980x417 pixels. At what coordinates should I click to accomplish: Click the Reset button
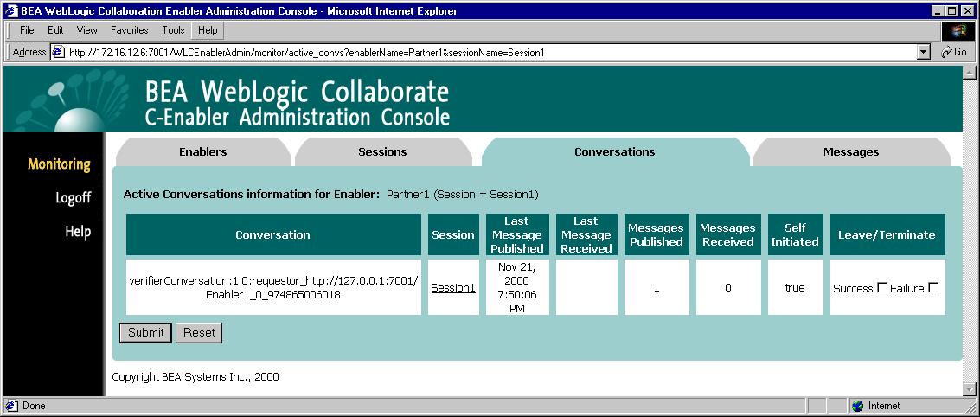[199, 332]
